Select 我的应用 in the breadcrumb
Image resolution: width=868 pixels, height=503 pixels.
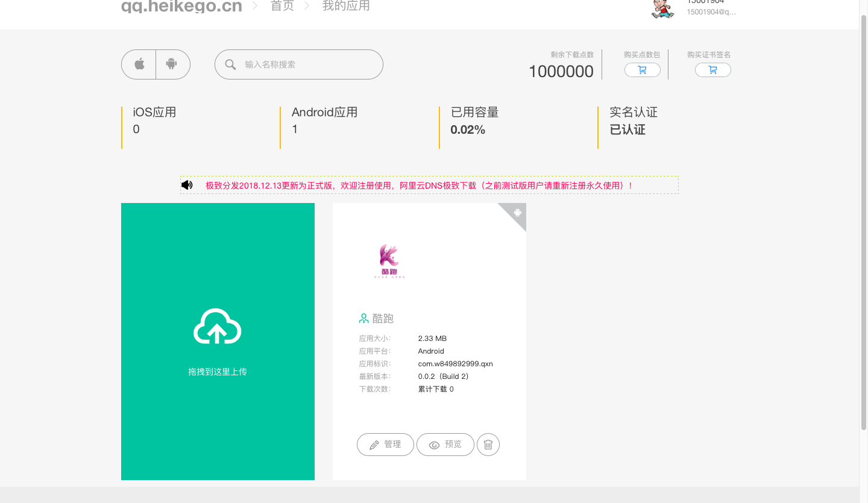(x=346, y=7)
